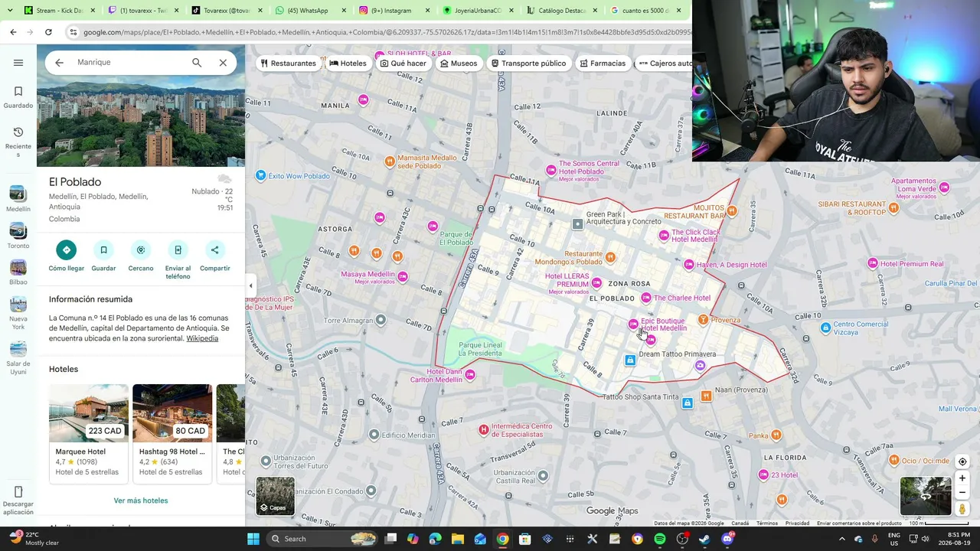This screenshot has height=551, width=980.
Task: Select the Farmacias filter chip
Action: point(603,64)
